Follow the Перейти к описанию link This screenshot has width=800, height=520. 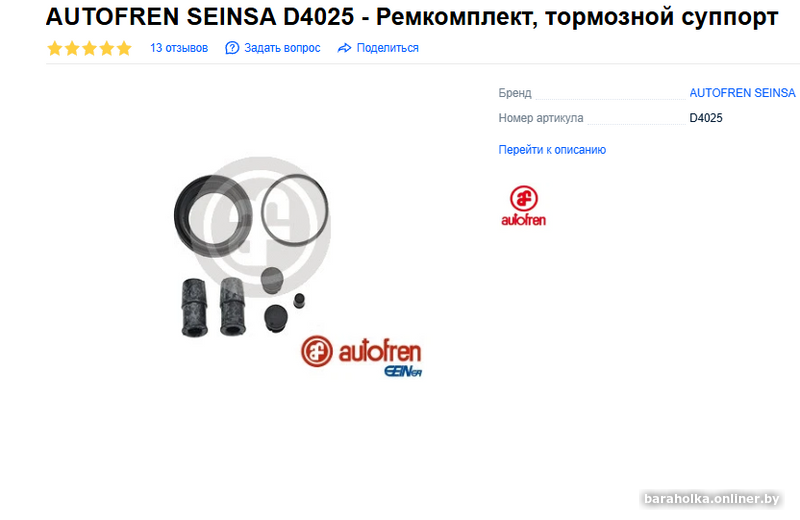point(552,150)
